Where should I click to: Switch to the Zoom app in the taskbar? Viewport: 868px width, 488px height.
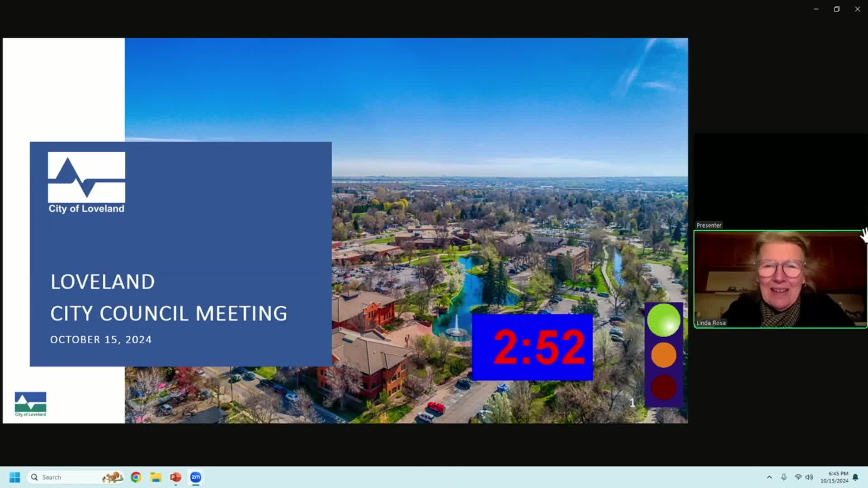pos(196,477)
